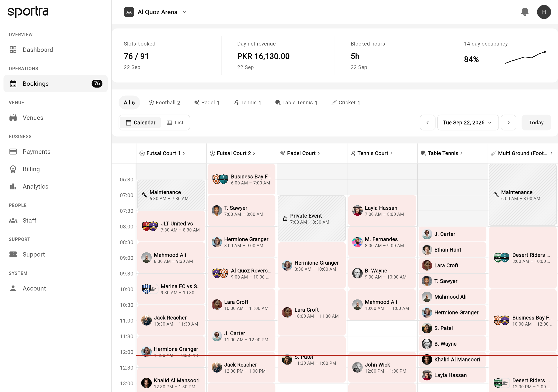Open Ethan Hunt Table Tennis slot
Image resolution: width=558 pixels, height=392 pixels.
click(x=452, y=250)
